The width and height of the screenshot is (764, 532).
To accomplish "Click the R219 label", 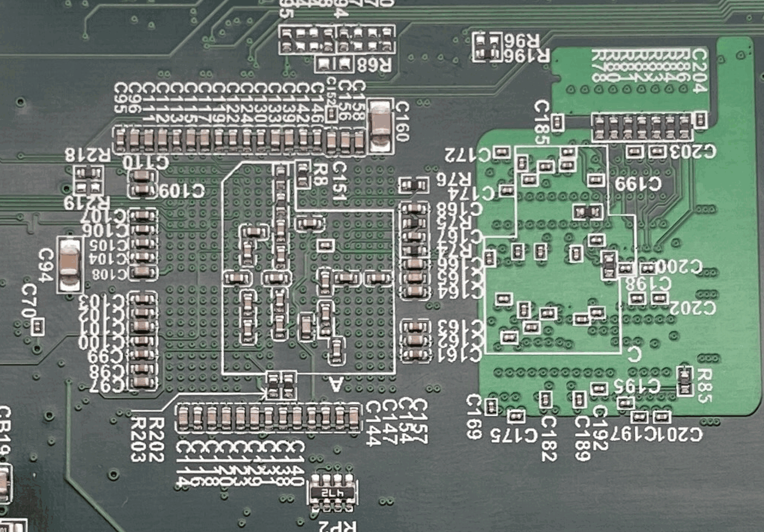I will coord(87,203).
